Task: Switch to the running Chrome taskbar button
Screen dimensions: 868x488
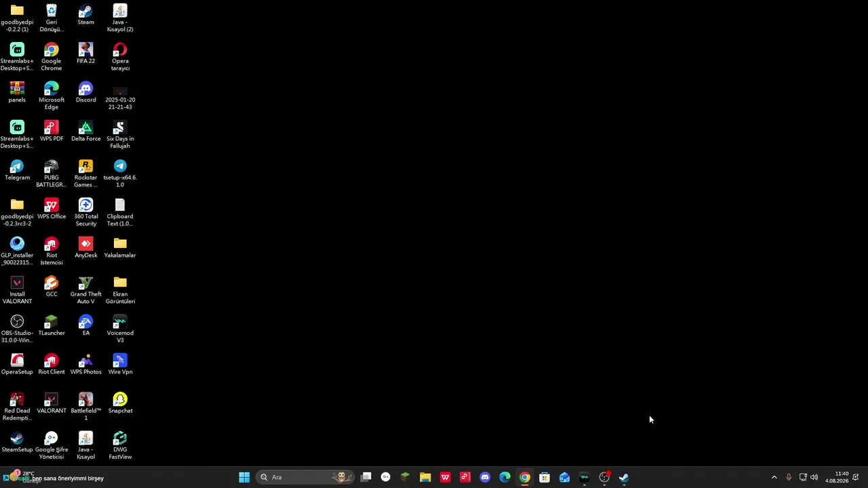Action: click(525, 477)
